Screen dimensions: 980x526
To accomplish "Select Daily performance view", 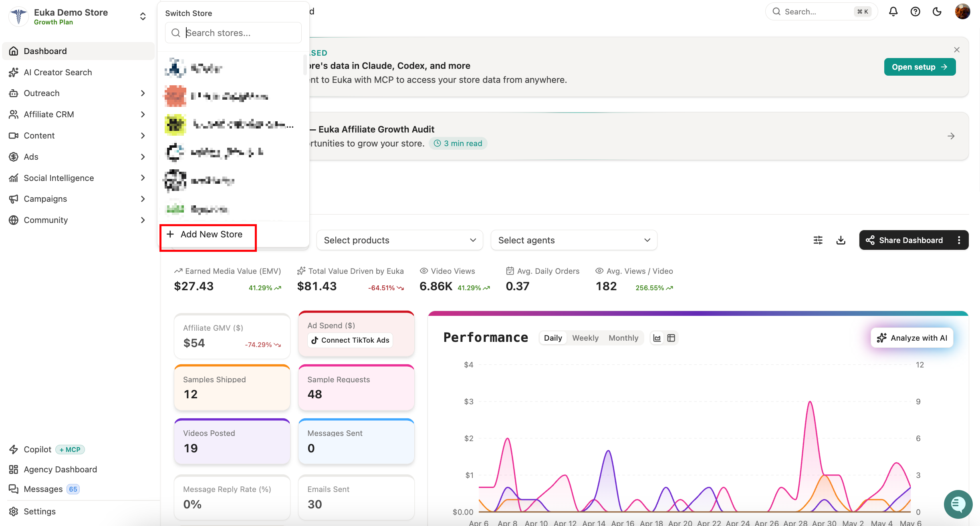I will 553,338.
